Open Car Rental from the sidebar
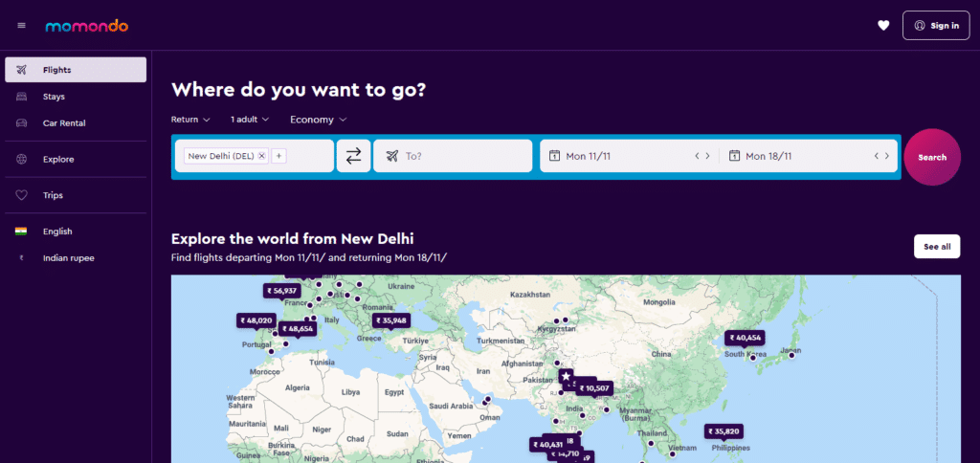This screenshot has width=980, height=463. click(x=76, y=123)
